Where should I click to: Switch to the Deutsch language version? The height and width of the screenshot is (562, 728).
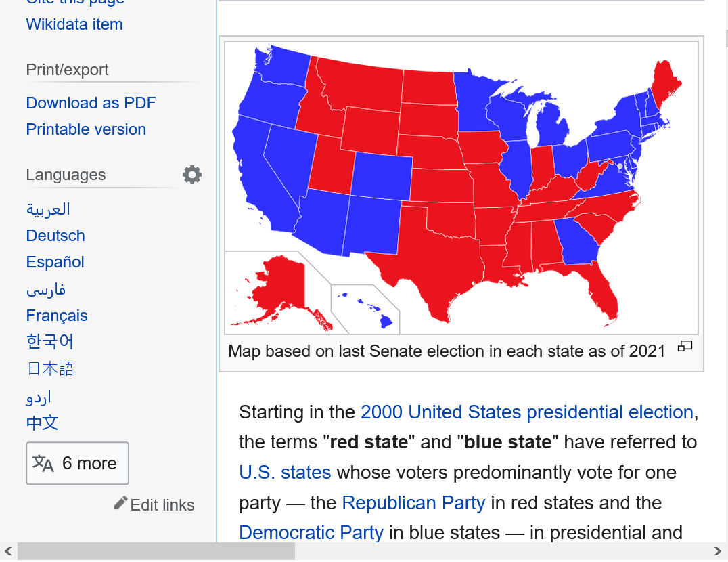click(x=55, y=236)
